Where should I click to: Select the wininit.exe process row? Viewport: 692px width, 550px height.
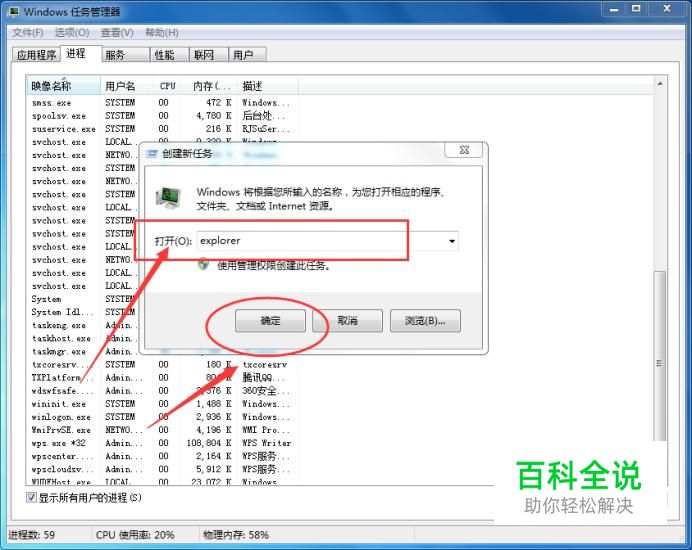[x=162, y=404]
